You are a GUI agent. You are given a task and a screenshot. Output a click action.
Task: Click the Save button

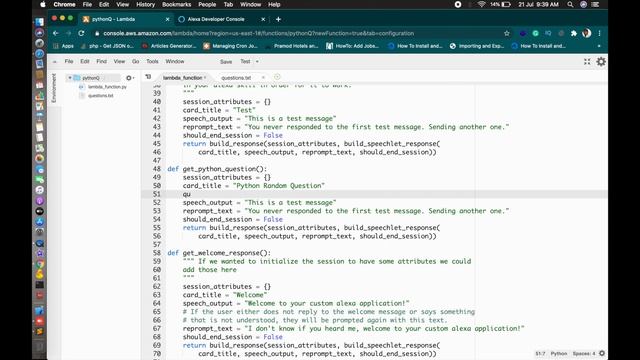226,62
